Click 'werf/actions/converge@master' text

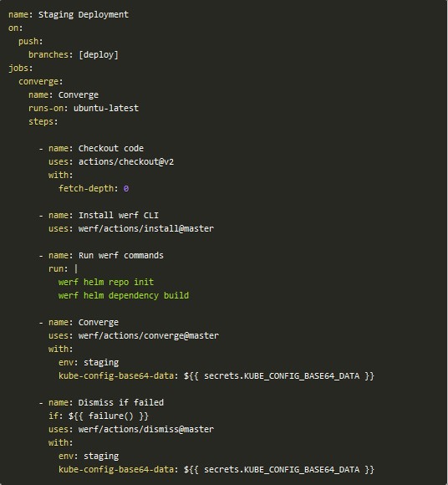coord(149,335)
